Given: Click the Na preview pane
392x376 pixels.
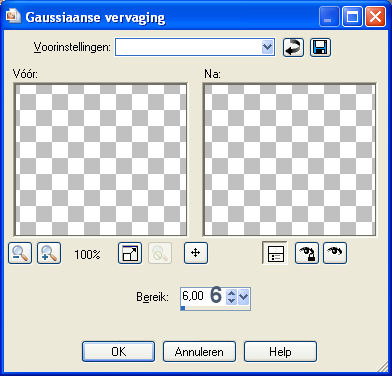Looking at the screenshot, I should 290,160.
